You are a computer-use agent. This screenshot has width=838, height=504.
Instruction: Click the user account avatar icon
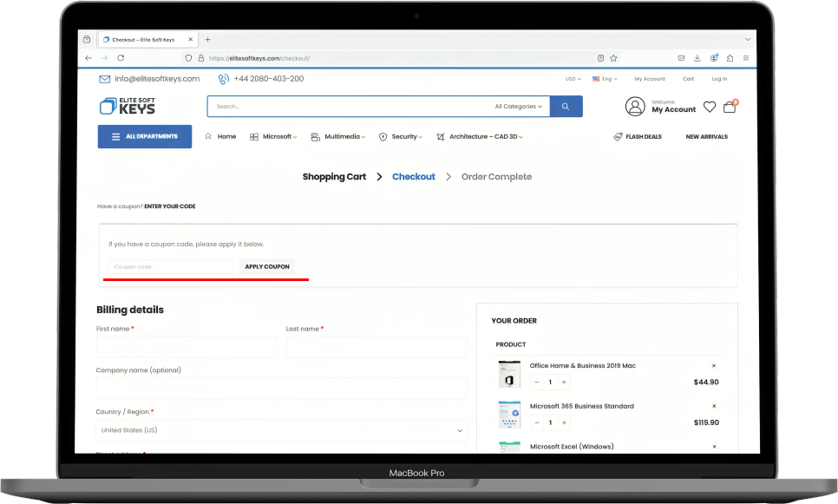pyautogui.click(x=635, y=107)
